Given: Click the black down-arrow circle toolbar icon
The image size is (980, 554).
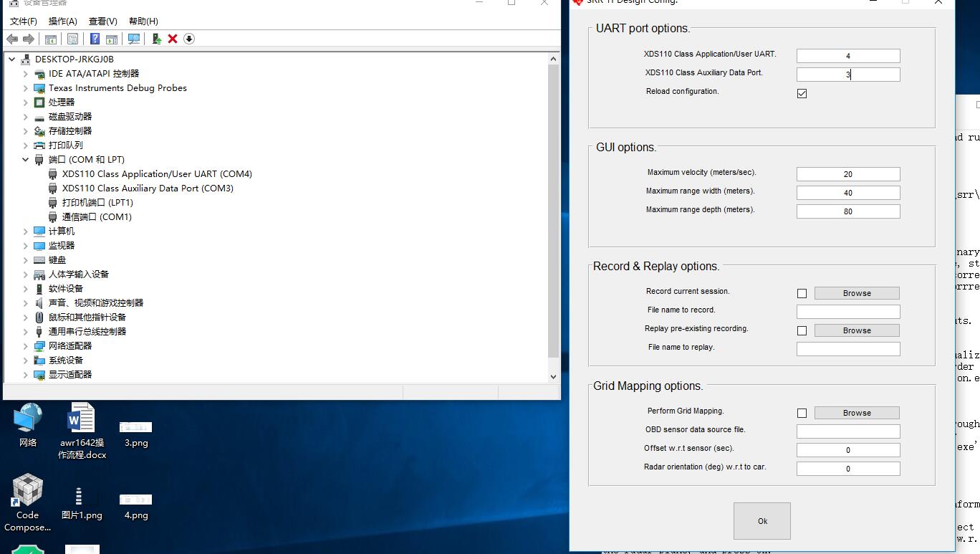Looking at the screenshot, I should tap(189, 39).
